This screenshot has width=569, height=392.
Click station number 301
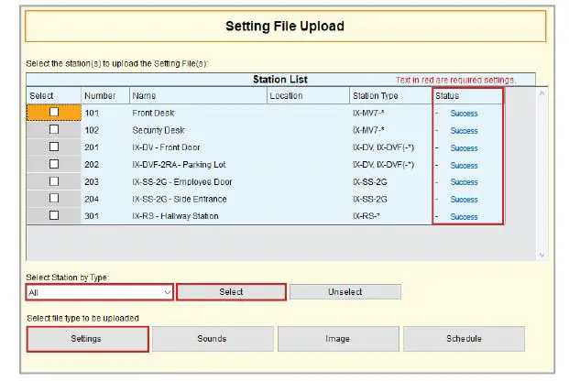click(x=92, y=216)
